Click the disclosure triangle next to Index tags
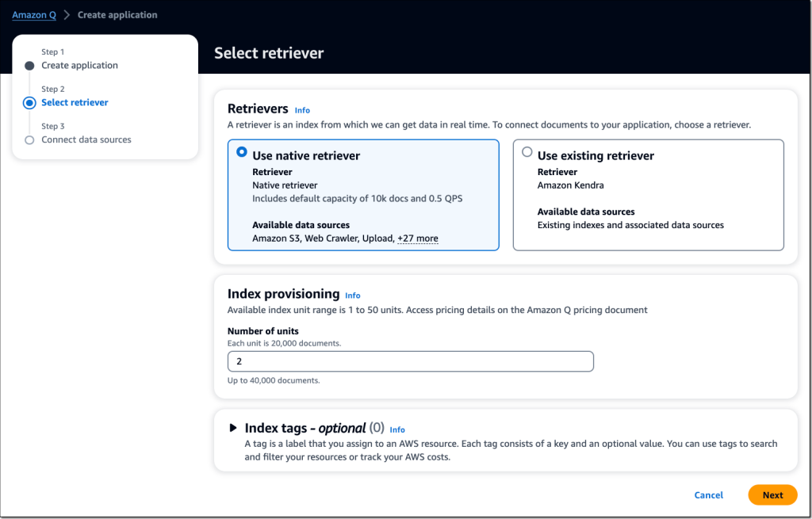812x519 pixels. [x=232, y=427]
